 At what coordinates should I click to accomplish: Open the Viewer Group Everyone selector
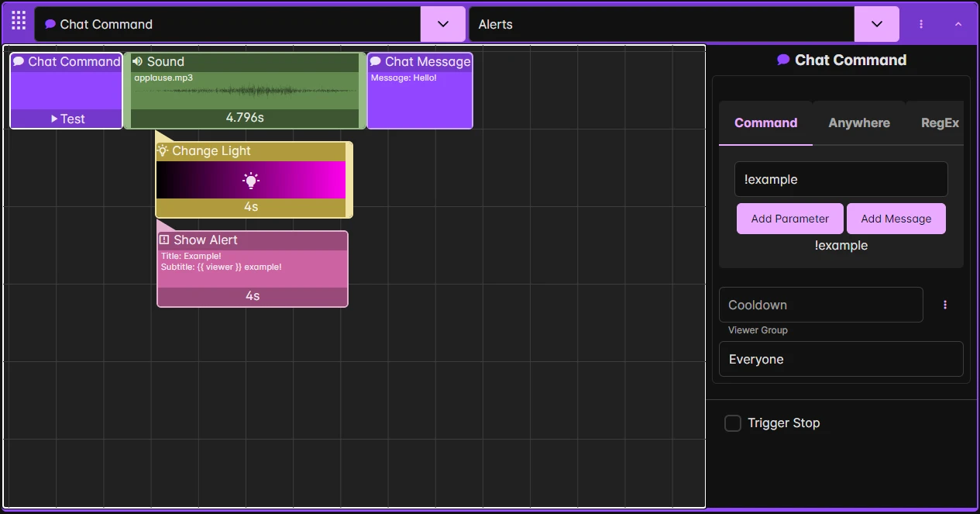(x=841, y=359)
